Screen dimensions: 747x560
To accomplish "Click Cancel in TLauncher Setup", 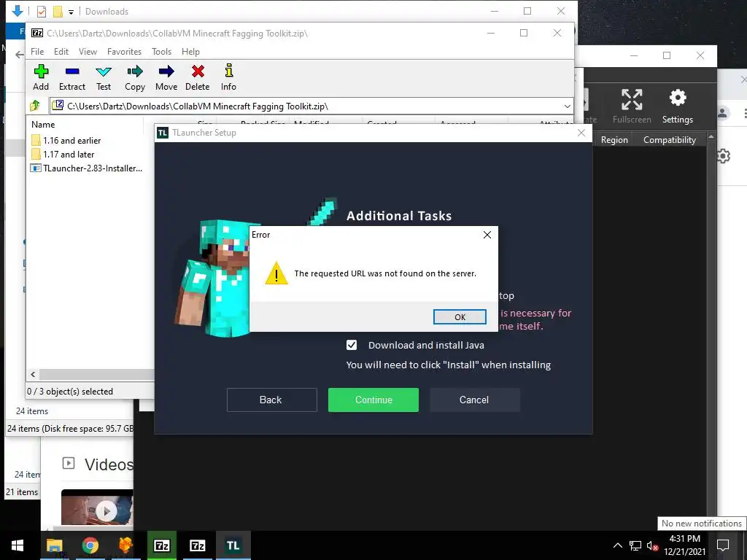I will click(x=474, y=400).
